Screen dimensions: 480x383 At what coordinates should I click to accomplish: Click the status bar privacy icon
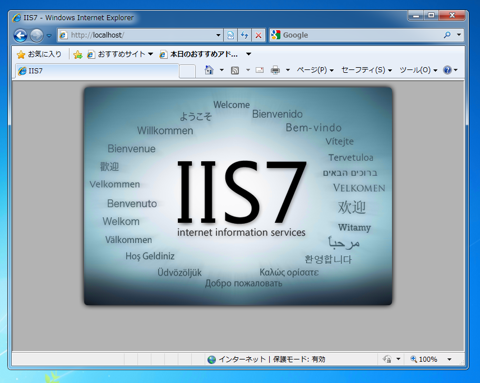pyautogui.click(x=387, y=359)
